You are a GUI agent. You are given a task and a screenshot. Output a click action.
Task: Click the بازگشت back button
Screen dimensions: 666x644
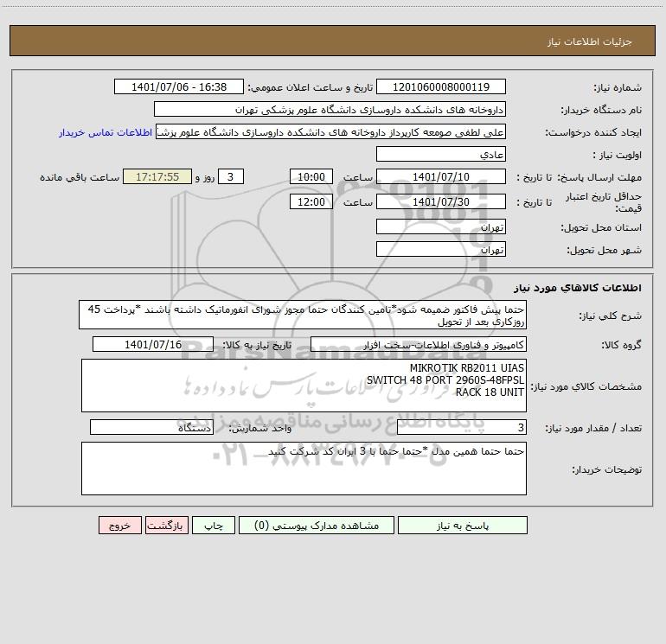[x=166, y=525]
